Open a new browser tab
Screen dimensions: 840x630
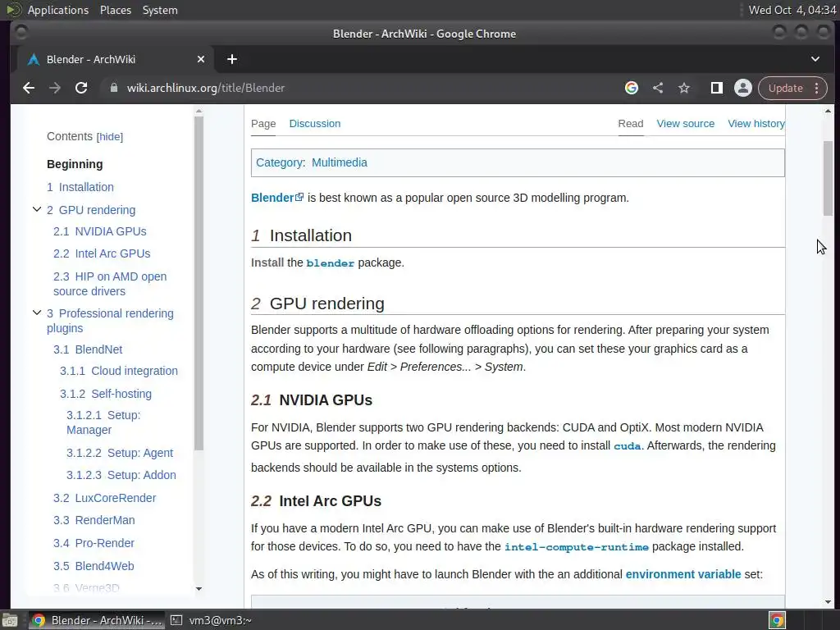[232, 59]
